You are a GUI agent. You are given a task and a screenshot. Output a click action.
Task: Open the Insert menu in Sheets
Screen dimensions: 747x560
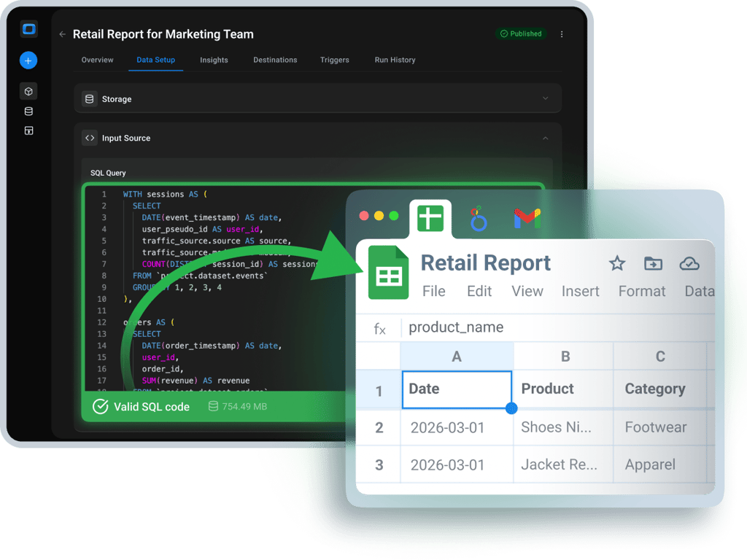coord(580,291)
